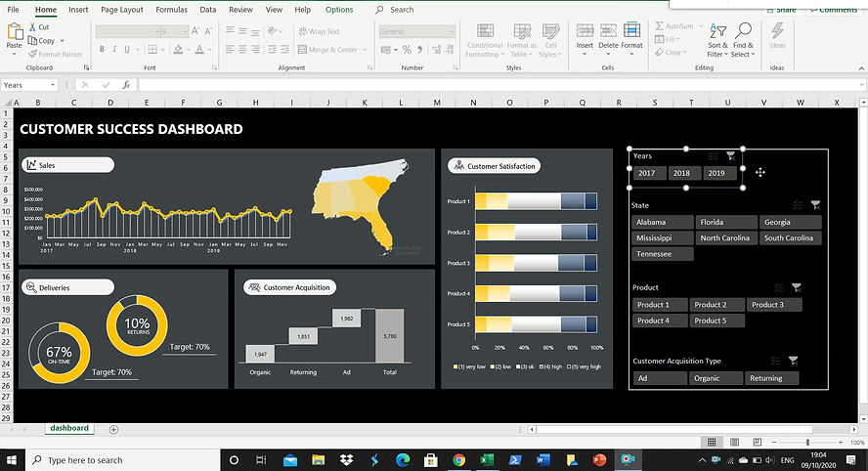The height and width of the screenshot is (471, 868).
Task: Select Organic acquisition type button
Action: tap(716, 378)
